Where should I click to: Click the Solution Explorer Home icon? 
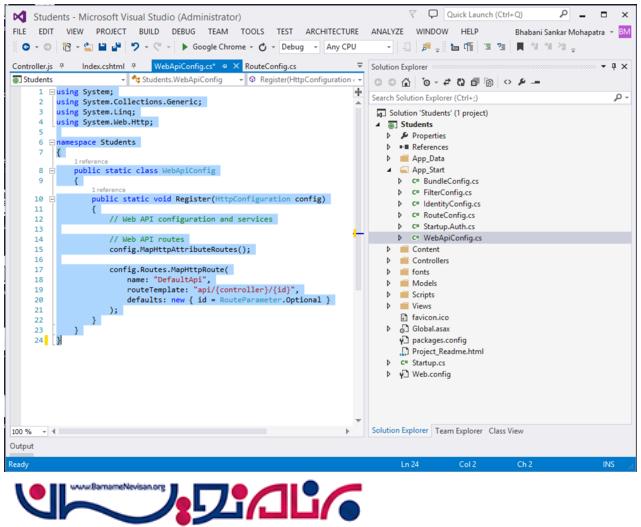click(x=406, y=82)
